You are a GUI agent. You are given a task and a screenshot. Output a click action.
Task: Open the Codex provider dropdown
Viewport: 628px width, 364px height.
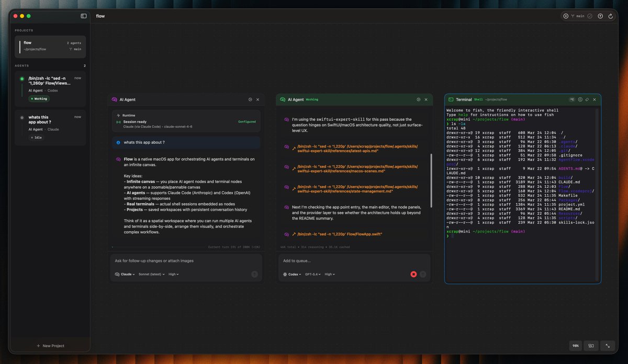tap(293, 274)
